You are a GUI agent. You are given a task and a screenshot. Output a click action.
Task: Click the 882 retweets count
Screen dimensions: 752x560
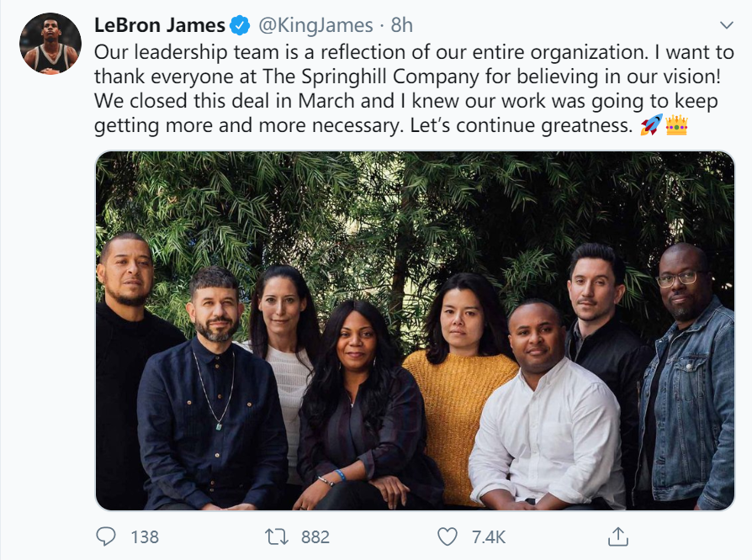coord(315,536)
